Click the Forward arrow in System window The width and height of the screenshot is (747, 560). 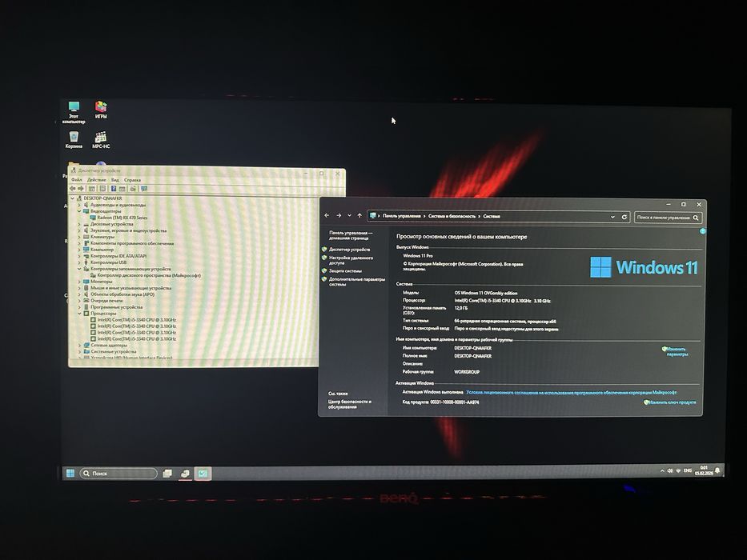pyautogui.click(x=339, y=216)
